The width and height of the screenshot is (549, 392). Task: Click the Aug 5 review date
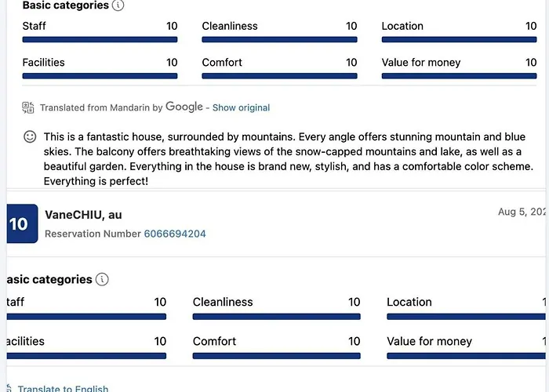point(522,212)
